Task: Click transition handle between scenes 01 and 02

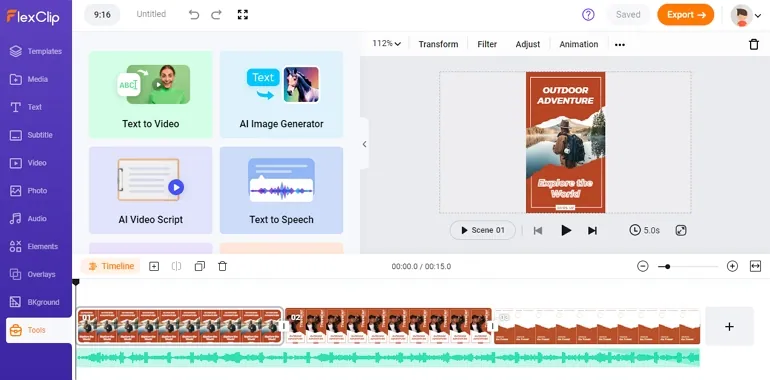Action: tap(284, 326)
